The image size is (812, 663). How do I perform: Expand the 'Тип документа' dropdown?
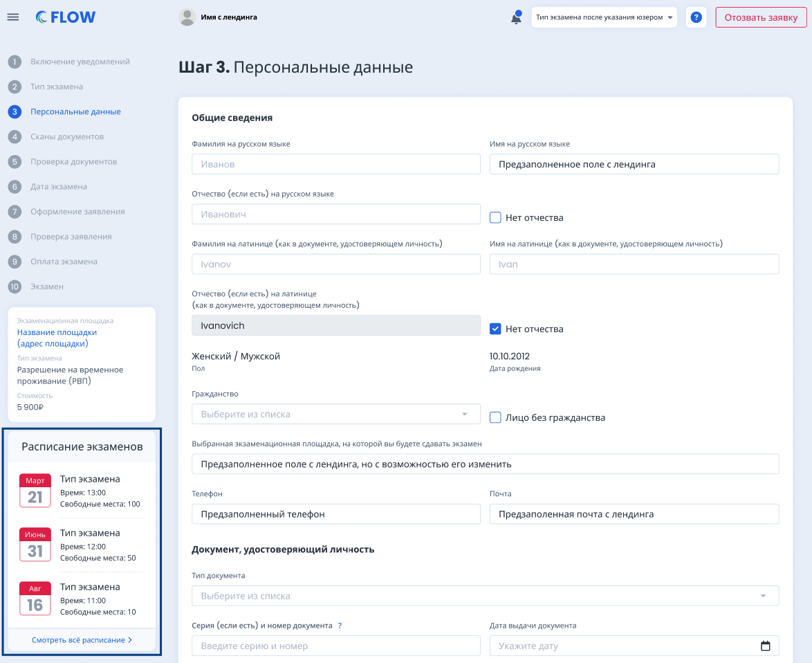(x=485, y=596)
